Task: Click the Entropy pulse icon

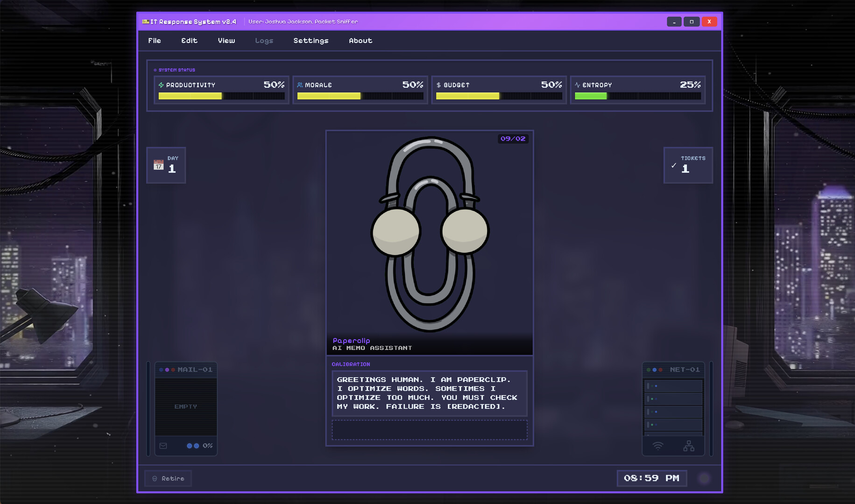Action: [578, 85]
